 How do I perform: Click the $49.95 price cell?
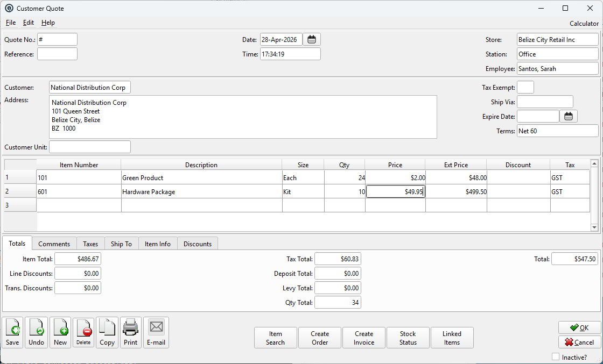[395, 191]
